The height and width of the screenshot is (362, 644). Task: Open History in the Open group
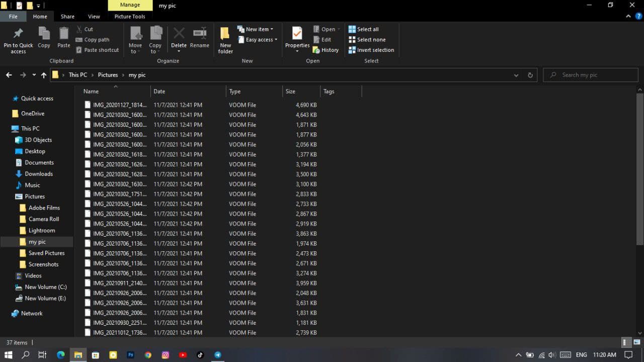tap(326, 50)
